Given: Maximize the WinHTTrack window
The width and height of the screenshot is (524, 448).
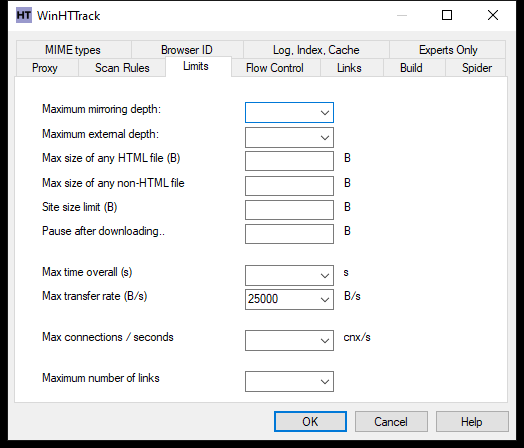Looking at the screenshot, I should tap(447, 15).
